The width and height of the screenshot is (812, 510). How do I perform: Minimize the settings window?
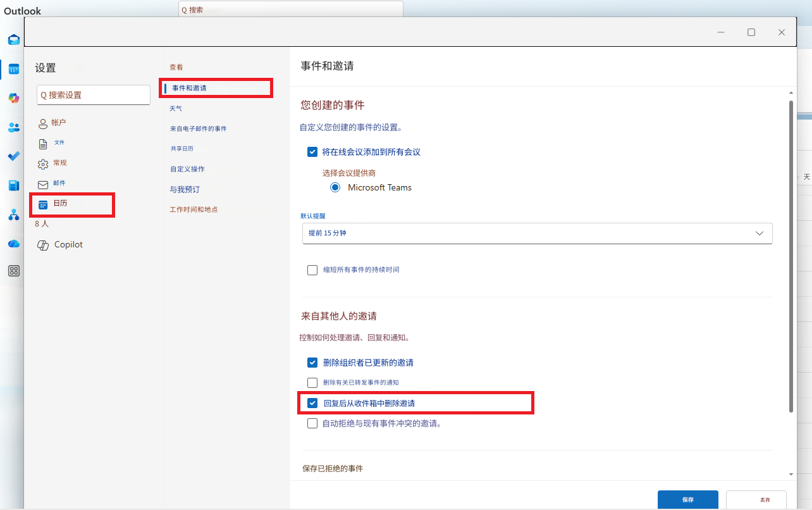click(721, 32)
